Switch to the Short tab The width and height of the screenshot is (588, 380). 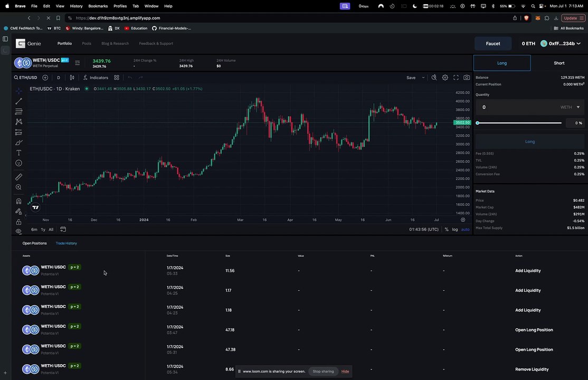tap(559, 63)
